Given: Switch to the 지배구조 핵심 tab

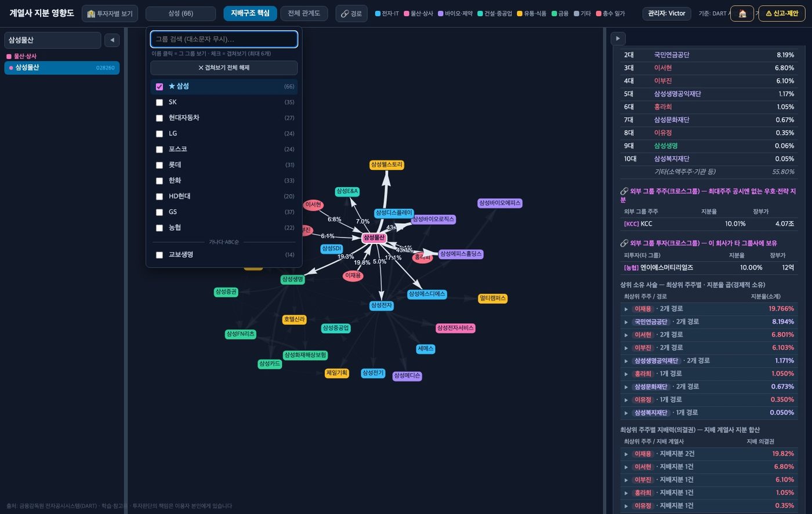Looking at the screenshot, I should (250, 13).
